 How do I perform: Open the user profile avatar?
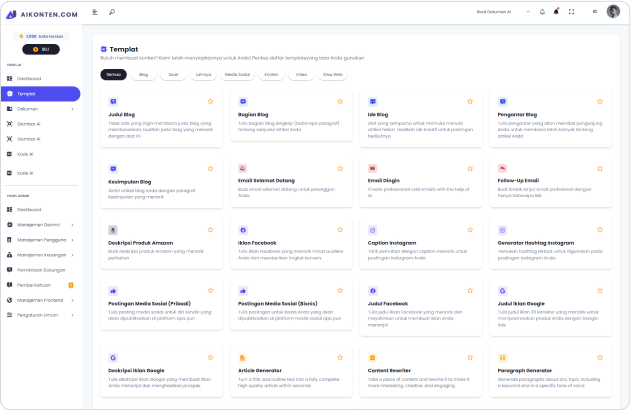coord(612,12)
